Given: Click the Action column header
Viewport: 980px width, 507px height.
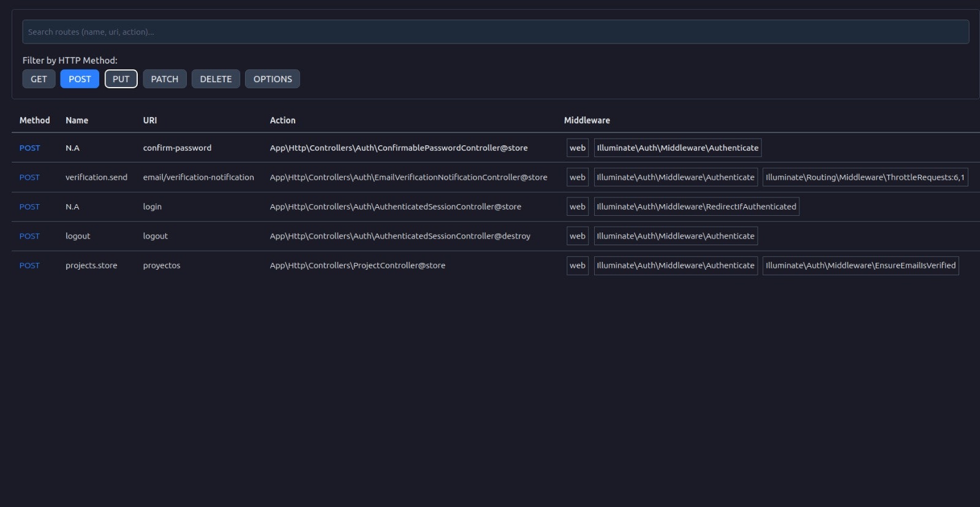Looking at the screenshot, I should coord(282,120).
